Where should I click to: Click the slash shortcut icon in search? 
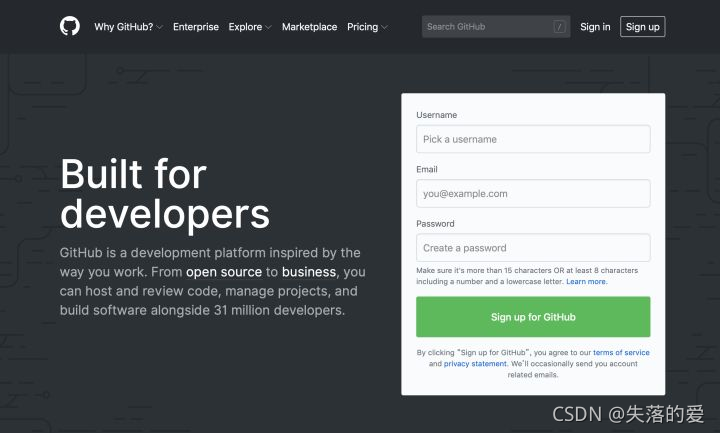coord(559,27)
